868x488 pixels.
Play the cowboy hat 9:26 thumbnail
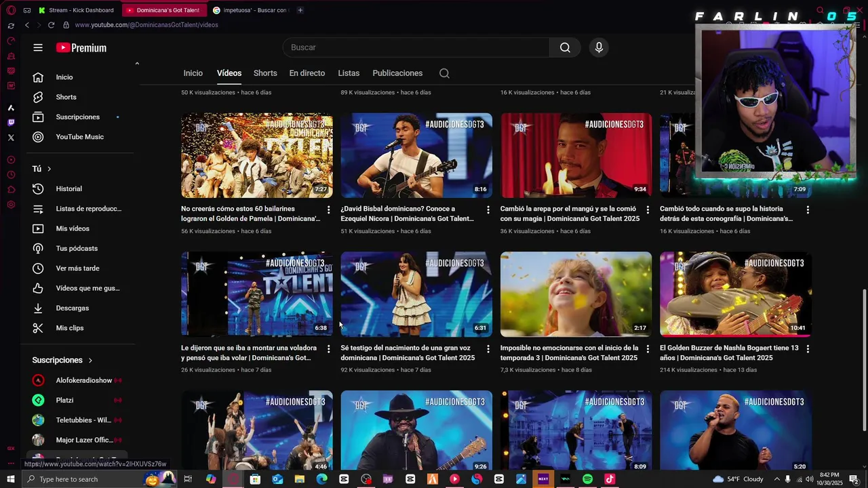click(x=416, y=430)
